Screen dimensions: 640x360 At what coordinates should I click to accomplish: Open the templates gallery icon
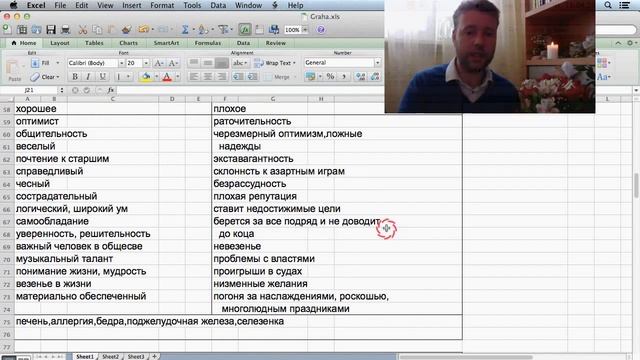(22, 29)
